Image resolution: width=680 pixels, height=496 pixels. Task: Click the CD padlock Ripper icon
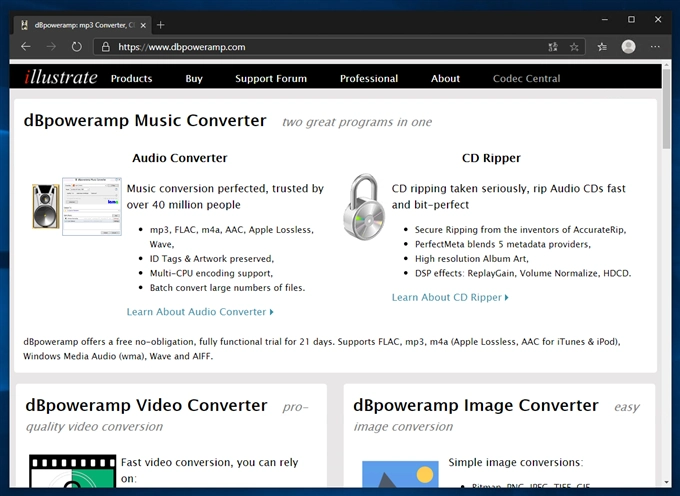tap(364, 206)
